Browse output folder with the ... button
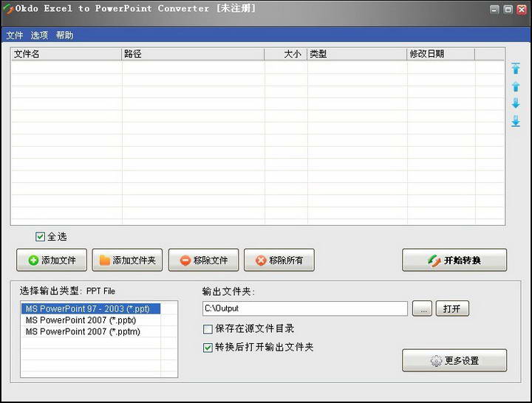The image size is (532, 403). pos(422,309)
